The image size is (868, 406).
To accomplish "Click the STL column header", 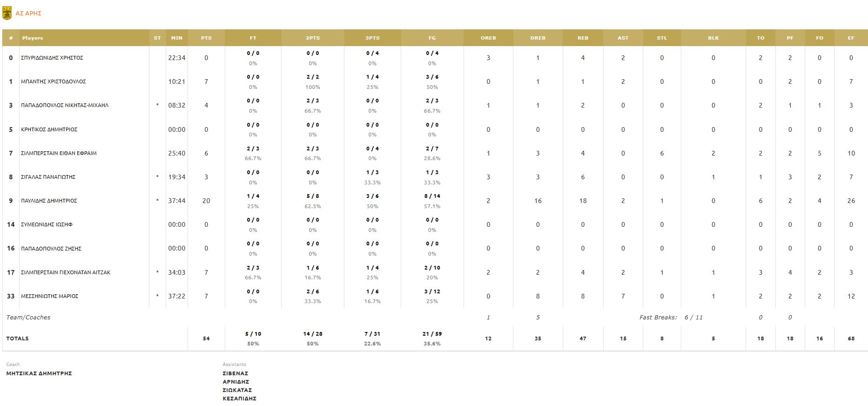I will pos(662,38).
